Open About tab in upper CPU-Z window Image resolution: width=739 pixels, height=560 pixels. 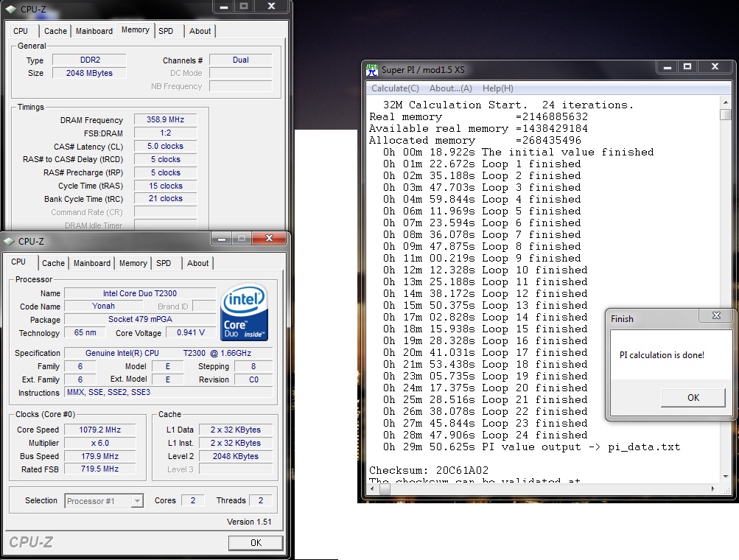click(200, 31)
